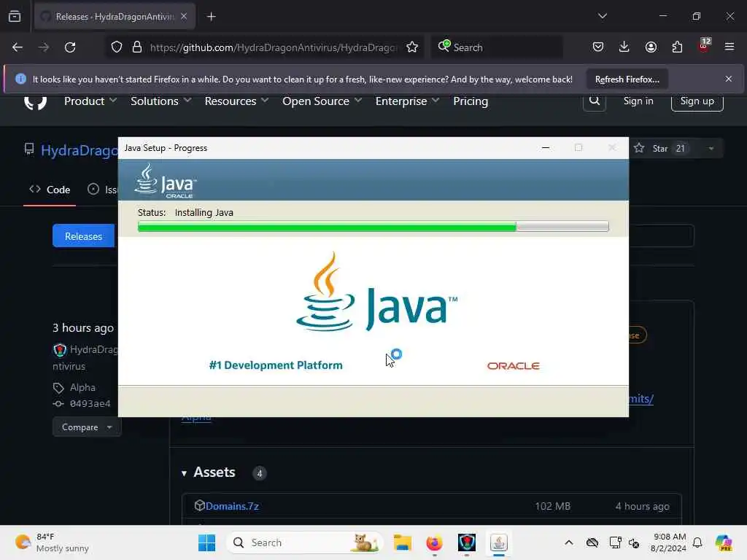Open File Explorer from the taskbar

402,542
